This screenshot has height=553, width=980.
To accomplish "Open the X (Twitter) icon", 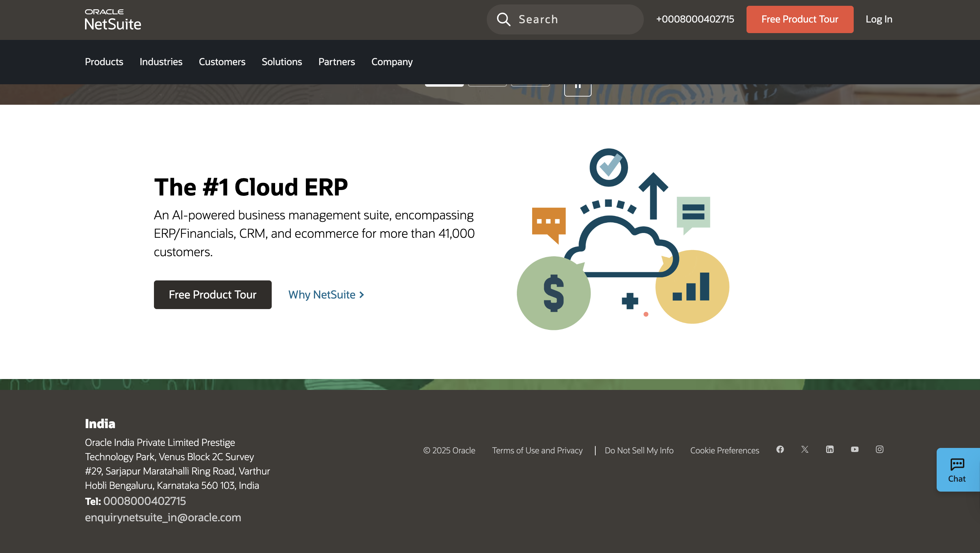I will [805, 450].
